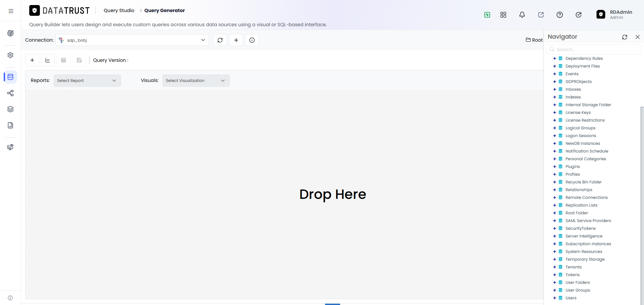Click the layers stack icon in sidebar

point(10,109)
